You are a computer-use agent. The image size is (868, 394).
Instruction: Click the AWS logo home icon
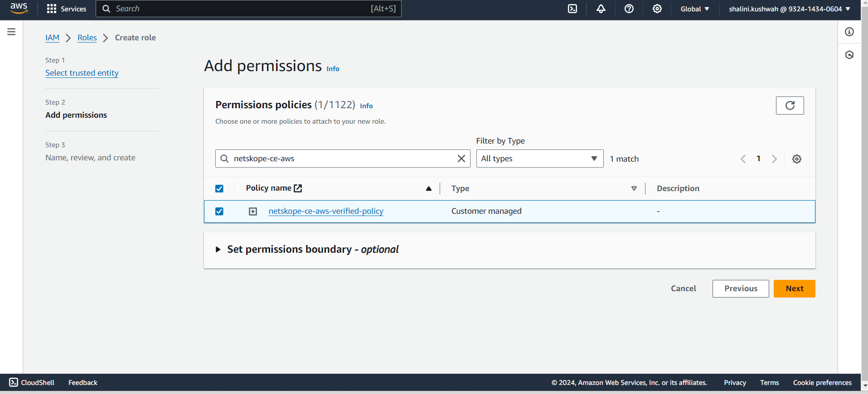[19, 9]
